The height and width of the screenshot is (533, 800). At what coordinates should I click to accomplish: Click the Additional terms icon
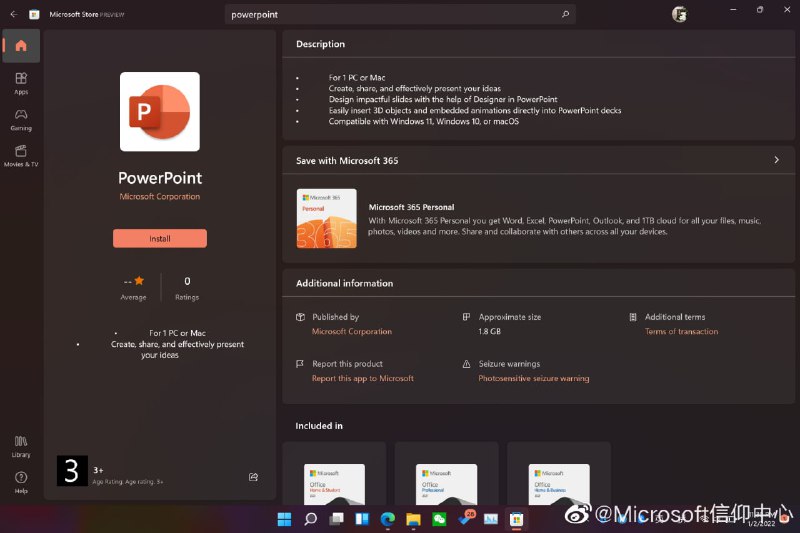tap(633, 317)
